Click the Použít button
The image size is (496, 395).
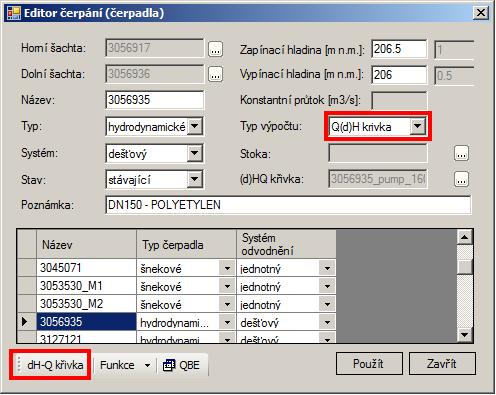click(369, 364)
